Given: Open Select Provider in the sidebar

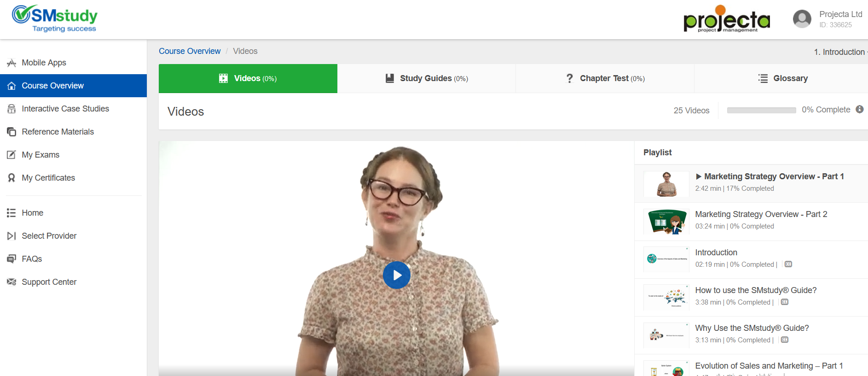Looking at the screenshot, I should coord(49,236).
